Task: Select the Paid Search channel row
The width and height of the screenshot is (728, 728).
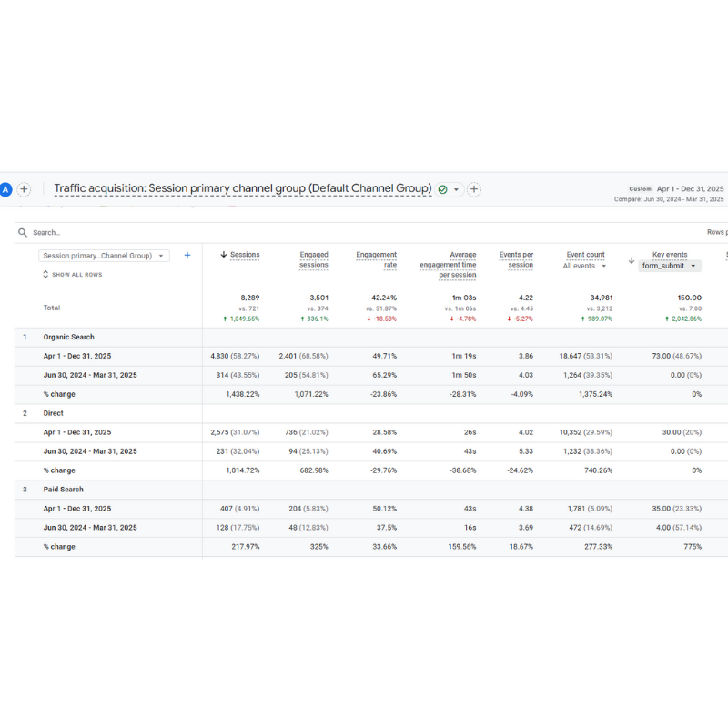Action: click(x=66, y=490)
